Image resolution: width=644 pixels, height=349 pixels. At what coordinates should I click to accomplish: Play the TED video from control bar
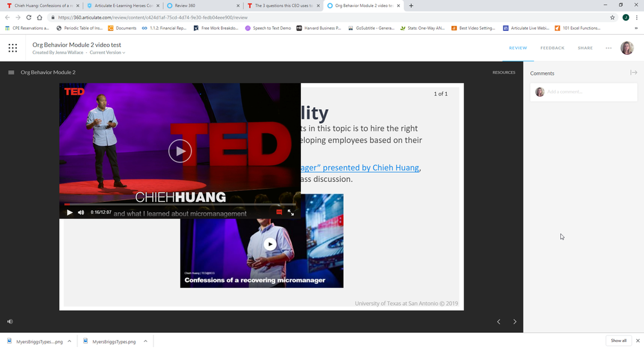pyautogui.click(x=70, y=212)
